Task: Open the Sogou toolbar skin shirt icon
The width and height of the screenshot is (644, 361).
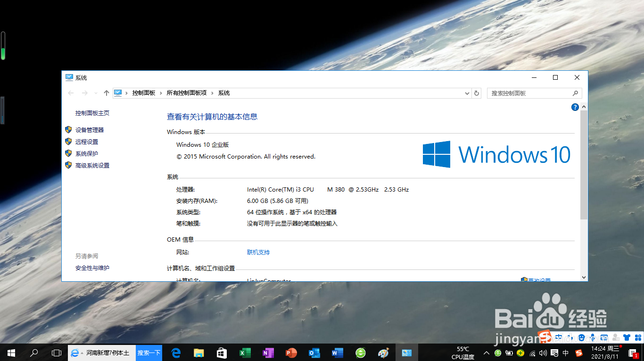Action: click(627, 337)
